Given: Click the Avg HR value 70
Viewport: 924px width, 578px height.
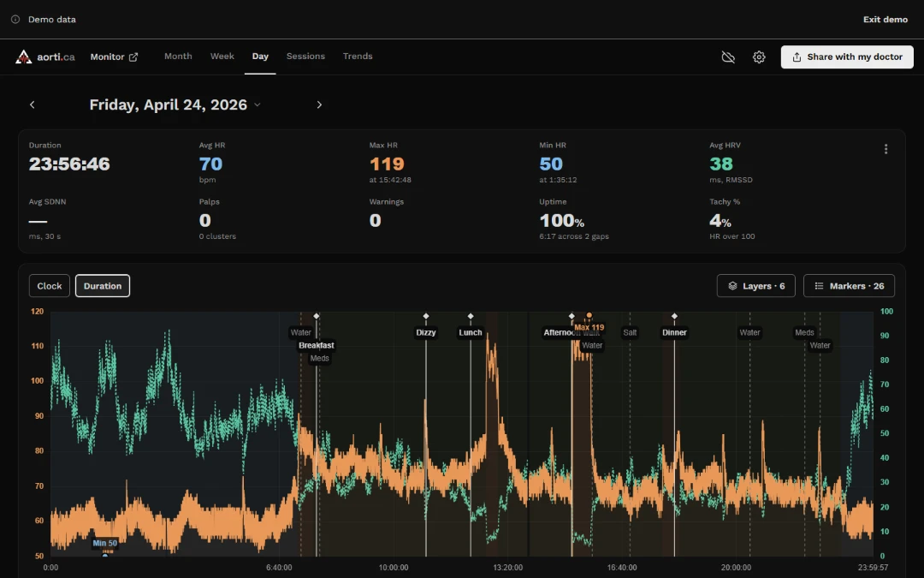Looking at the screenshot, I should (x=210, y=164).
